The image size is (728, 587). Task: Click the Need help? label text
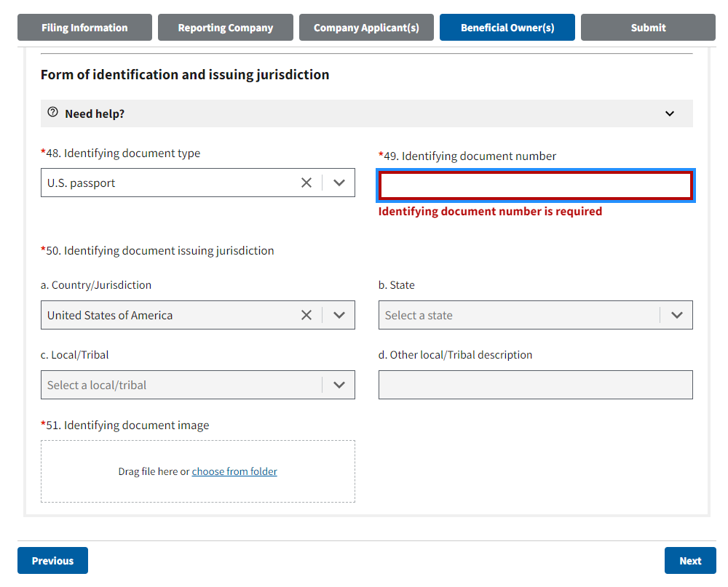point(95,113)
